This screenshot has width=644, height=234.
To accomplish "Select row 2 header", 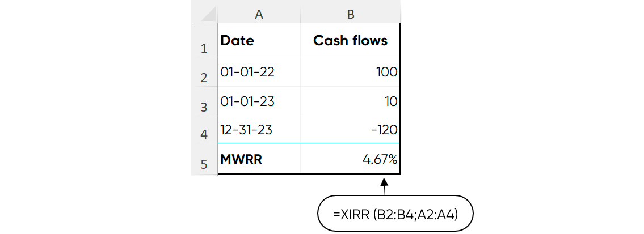I will [204, 72].
